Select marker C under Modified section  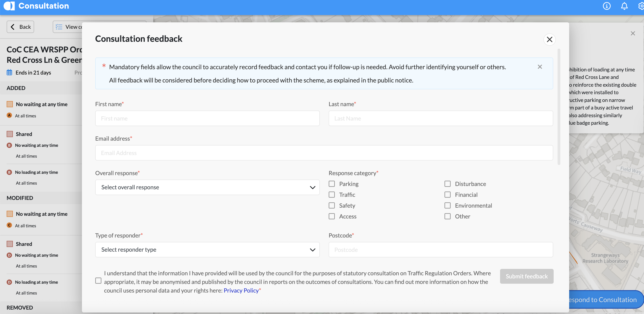(x=9, y=225)
